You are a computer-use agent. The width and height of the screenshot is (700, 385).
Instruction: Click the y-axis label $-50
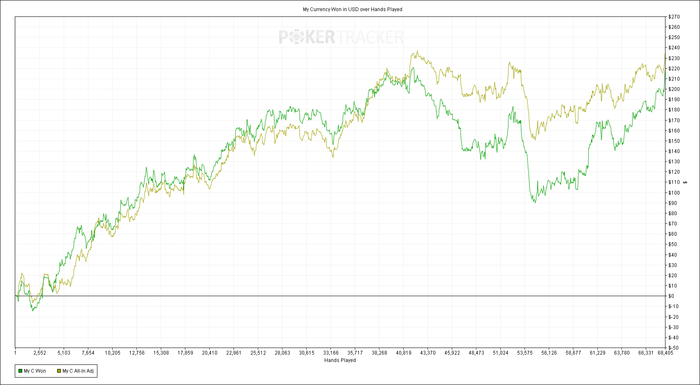tap(673, 347)
